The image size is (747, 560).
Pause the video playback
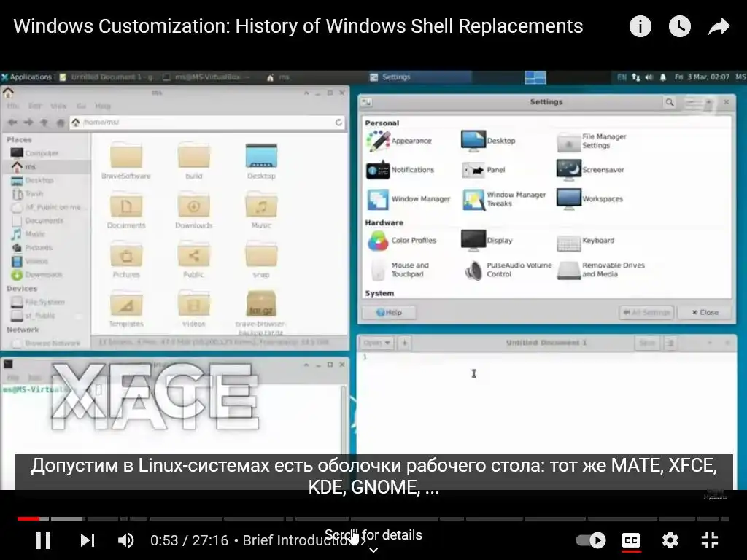[x=43, y=540]
